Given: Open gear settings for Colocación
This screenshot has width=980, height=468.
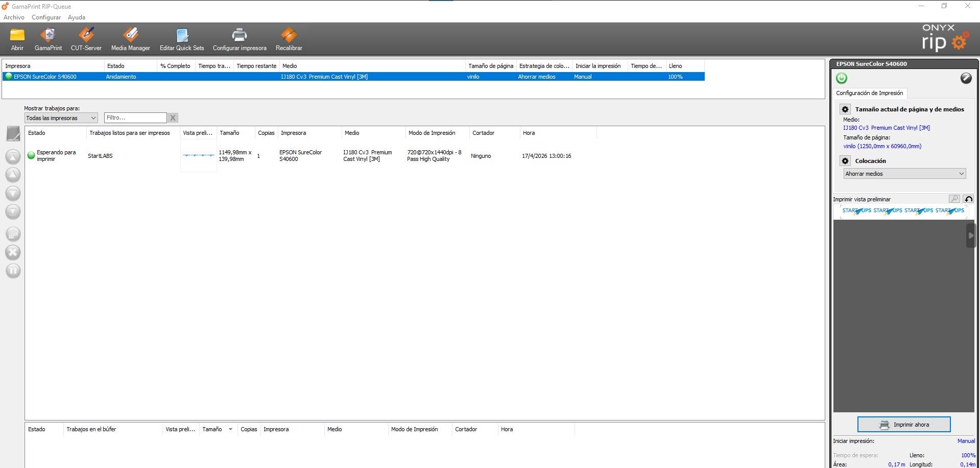Looking at the screenshot, I should pos(845,161).
